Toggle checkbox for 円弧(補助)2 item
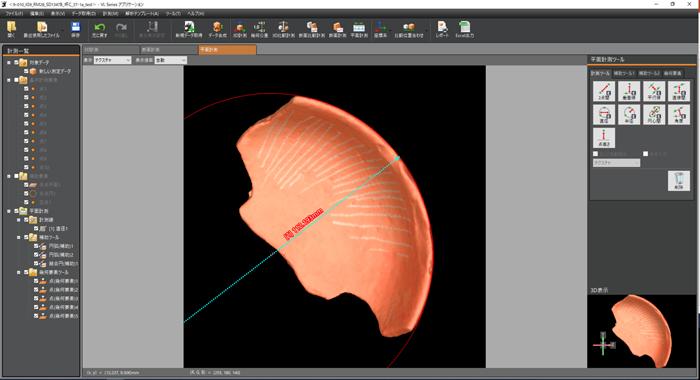This screenshot has width=700, height=380. [36, 255]
